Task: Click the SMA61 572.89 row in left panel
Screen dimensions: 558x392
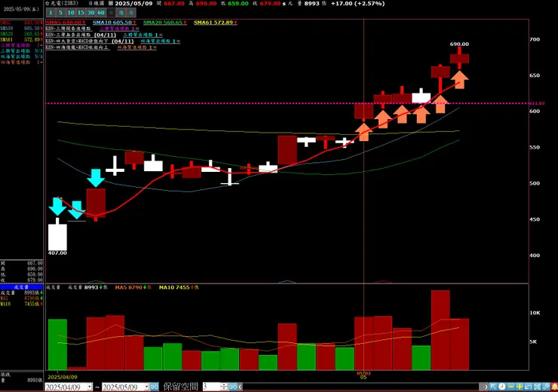Action: point(21,39)
